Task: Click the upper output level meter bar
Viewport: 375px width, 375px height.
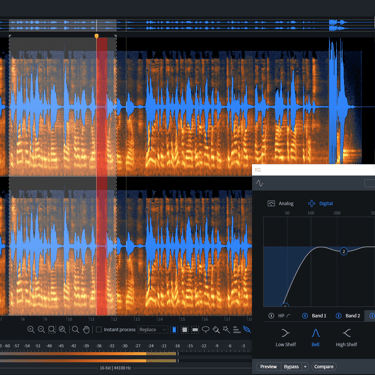Action: coord(89,354)
